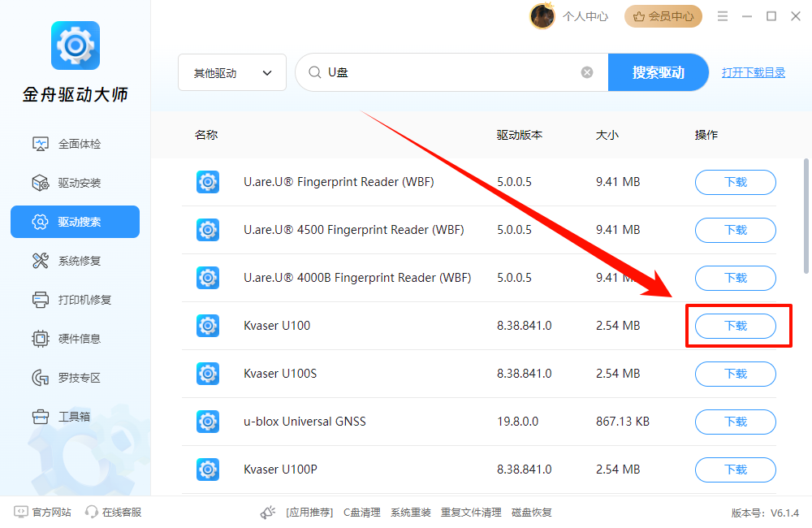Click driver icon beside Kvaser U100S
The height and width of the screenshot is (528, 812).
coord(208,374)
